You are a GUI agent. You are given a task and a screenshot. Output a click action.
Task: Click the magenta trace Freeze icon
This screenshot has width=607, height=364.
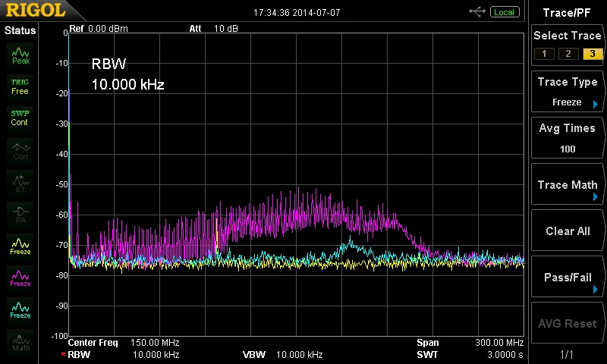[x=20, y=278]
